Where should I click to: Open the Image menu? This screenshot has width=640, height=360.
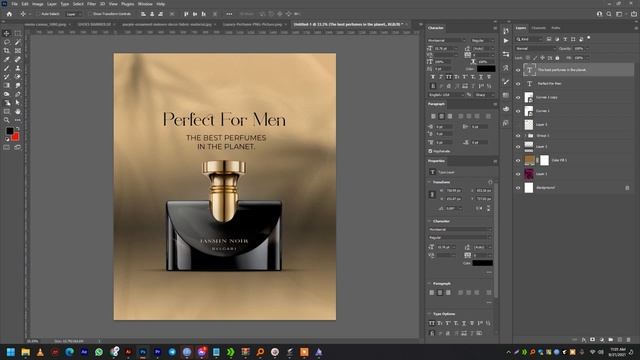[x=38, y=4]
